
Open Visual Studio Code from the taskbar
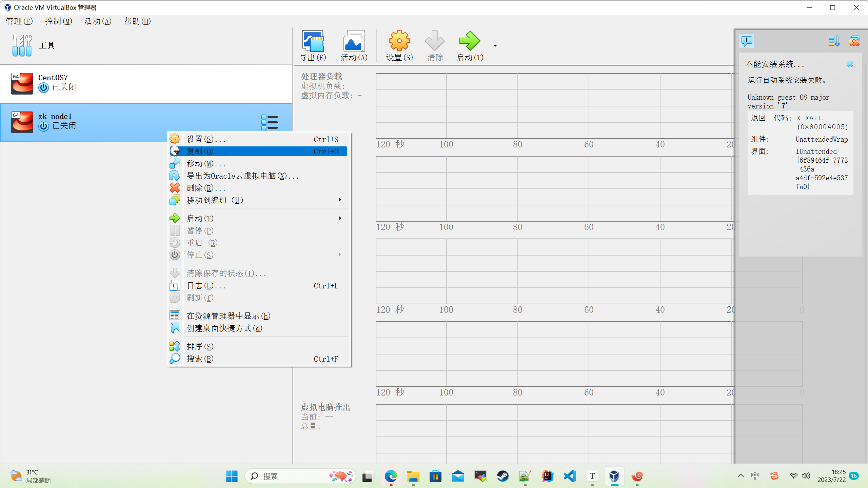[x=570, y=476]
